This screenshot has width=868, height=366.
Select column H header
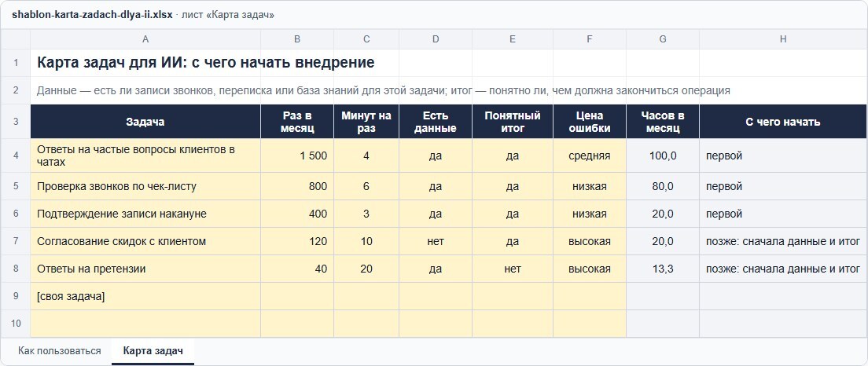click(783, 39)
